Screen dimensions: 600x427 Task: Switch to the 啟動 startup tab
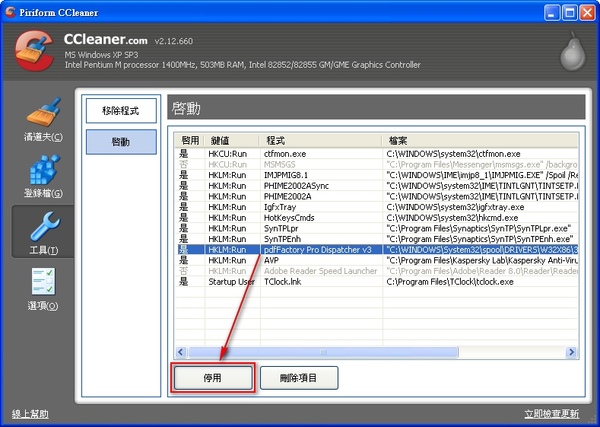[121, 142]
